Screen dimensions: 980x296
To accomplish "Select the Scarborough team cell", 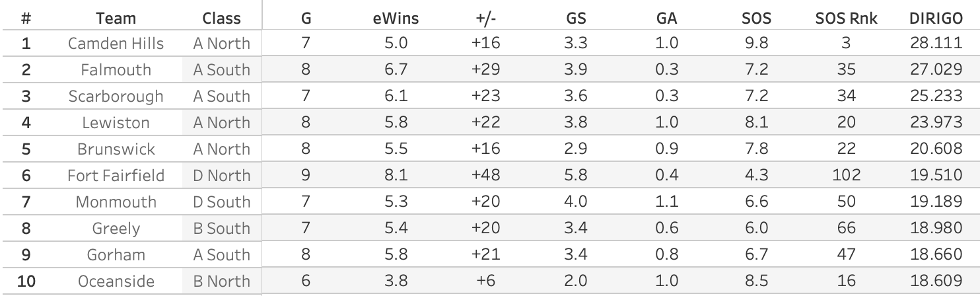I will click(116, 96).
